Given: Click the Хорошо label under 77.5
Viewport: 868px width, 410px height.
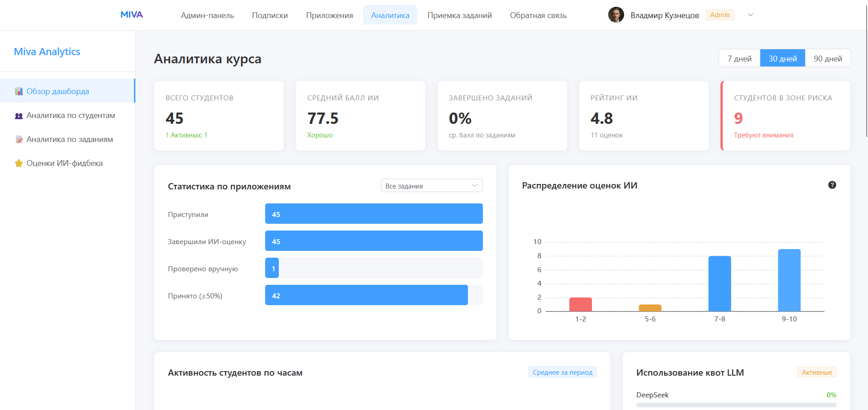Looking at the screenshot, I should [320, 135].
